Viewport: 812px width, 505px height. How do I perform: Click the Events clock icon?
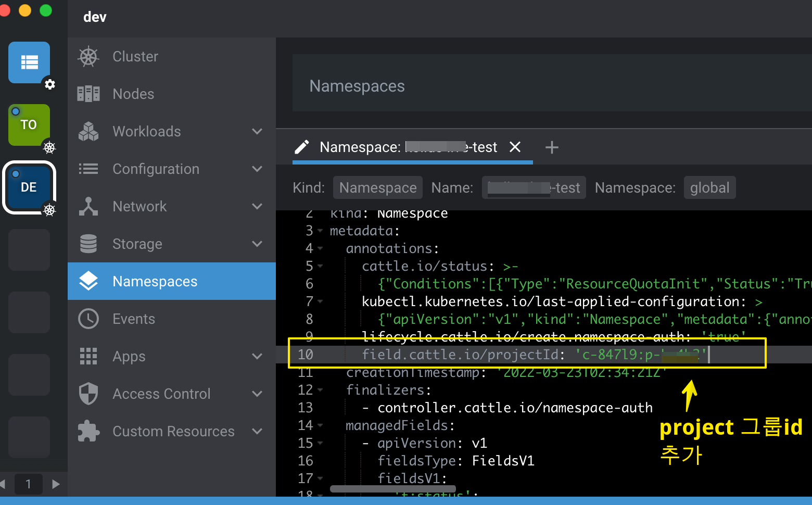coord(88,319)
